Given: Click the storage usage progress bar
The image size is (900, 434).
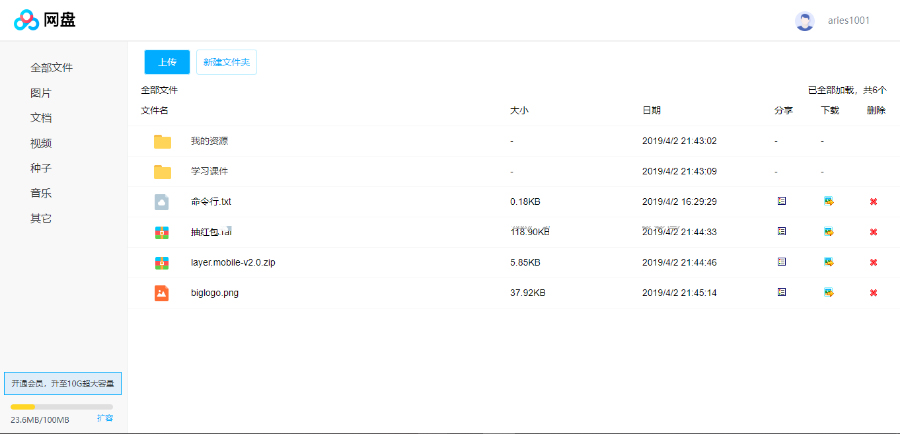Looking at the screenshot, I should pos(61,407).
